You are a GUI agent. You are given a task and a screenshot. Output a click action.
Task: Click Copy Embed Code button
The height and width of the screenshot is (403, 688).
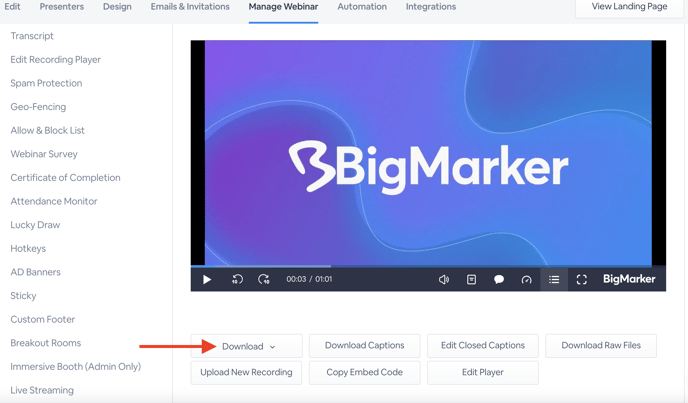[365, 372]
